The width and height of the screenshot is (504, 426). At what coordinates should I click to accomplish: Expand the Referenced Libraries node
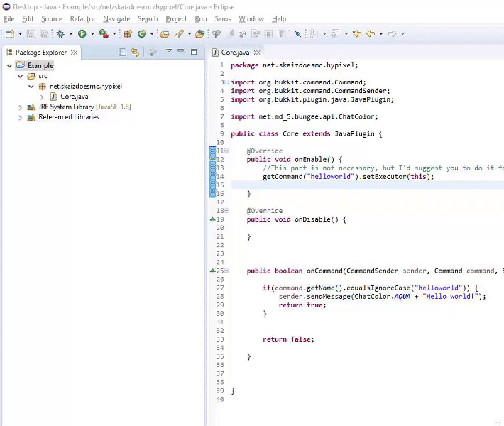[21, 118]
